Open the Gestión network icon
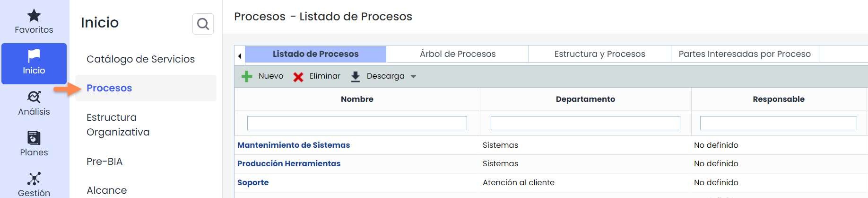The height and width of the screenshot is (198, 868). pyautogui.click(x=34, y=179)
